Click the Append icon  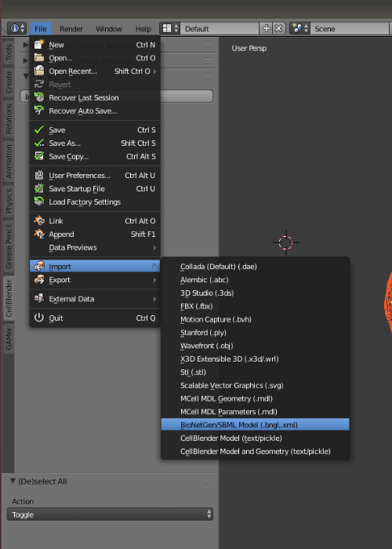(39, 234)
